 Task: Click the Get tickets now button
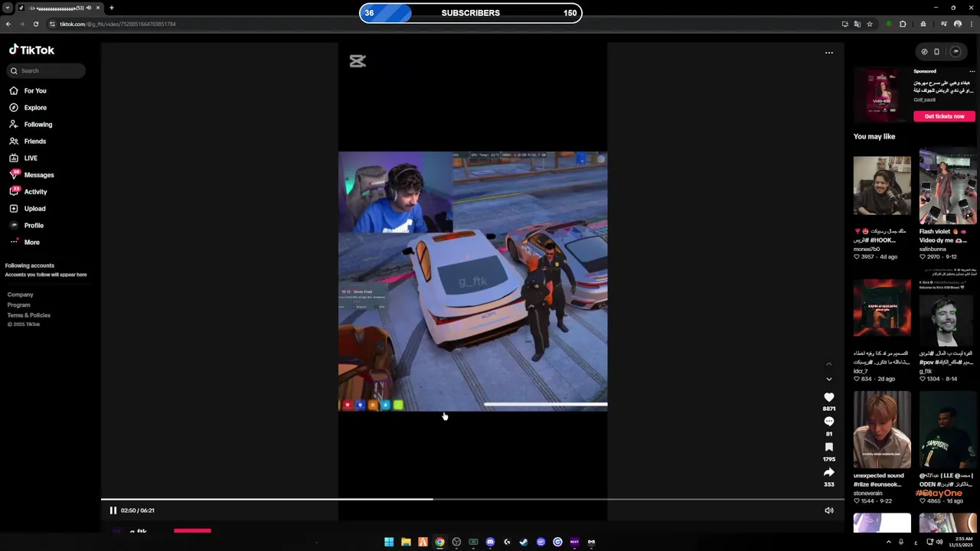[944, 116]
